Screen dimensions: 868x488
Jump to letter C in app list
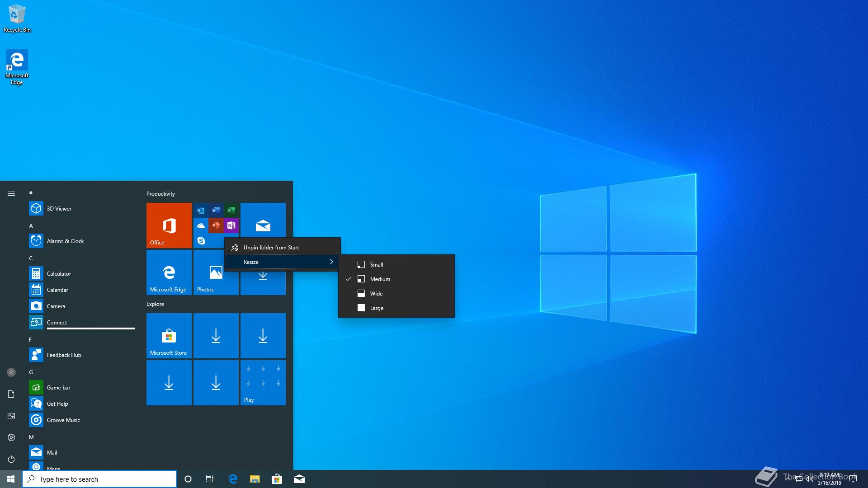pos(31,258)
